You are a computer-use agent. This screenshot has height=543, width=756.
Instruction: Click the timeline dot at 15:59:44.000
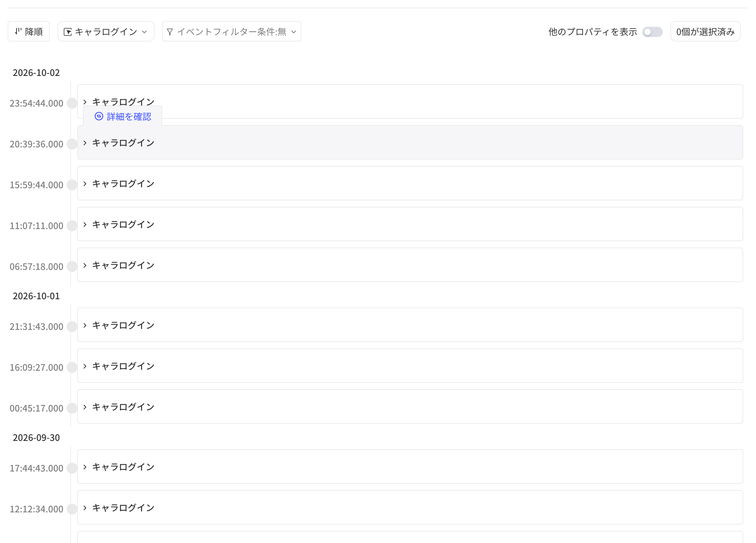(72, 185)
